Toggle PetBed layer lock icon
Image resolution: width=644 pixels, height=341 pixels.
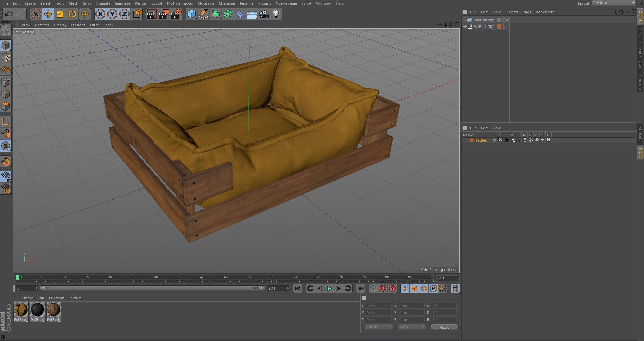pos(518,140)
